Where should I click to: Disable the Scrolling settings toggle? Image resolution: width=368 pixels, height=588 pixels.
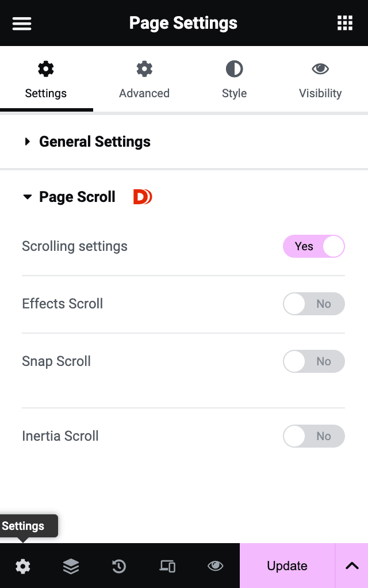pos(313,246)
